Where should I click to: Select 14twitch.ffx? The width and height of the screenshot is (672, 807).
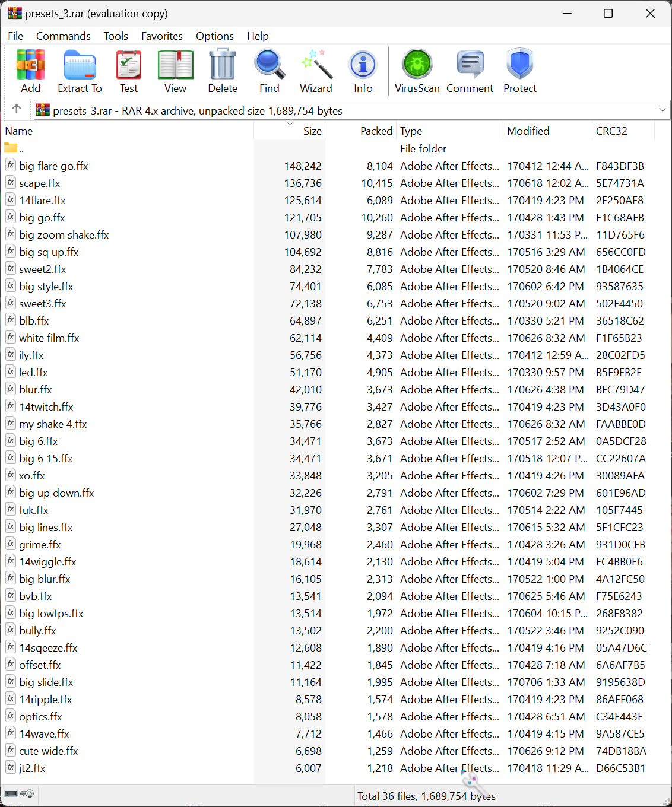coord(46,407)
